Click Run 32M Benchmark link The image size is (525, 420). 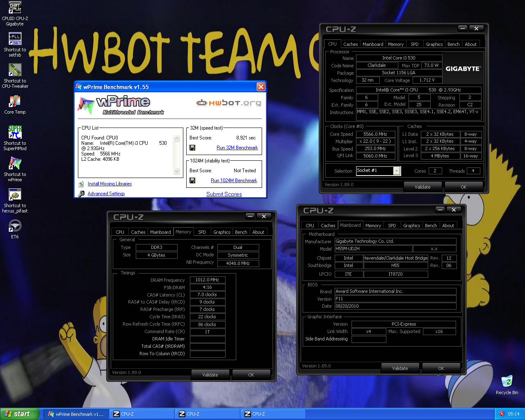[237, 148]
